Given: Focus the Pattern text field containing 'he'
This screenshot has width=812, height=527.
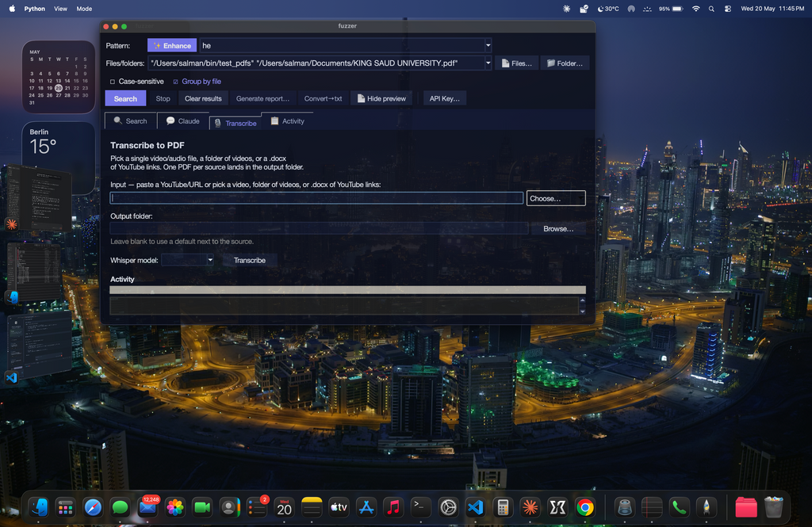Looking at the screenshot, I should (x=342, y=45).
